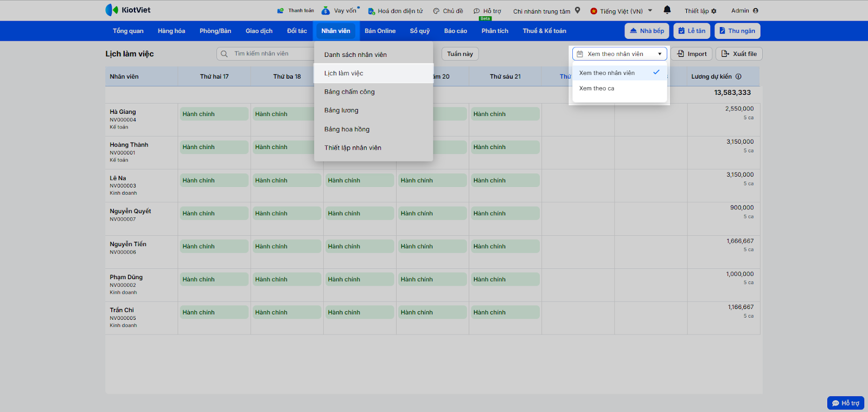Select Bảng chấm công menu item

pos(373,92)
